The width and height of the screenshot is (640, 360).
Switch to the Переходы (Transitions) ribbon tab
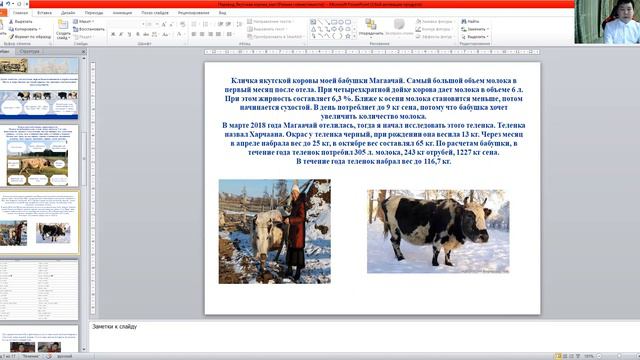click(94, 13)
